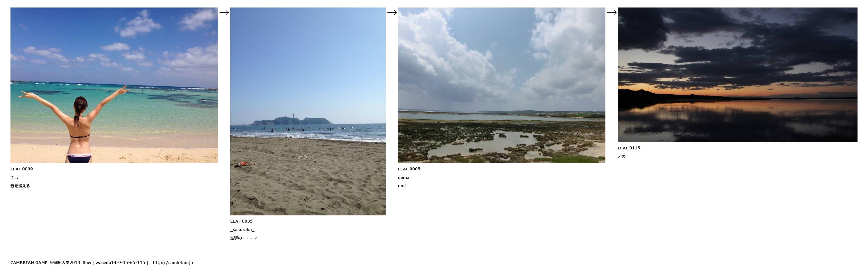This screenshot has height=270, width=868.
Task: Click the CAMBRIAN GAME footer title
Action: point(29,262)
